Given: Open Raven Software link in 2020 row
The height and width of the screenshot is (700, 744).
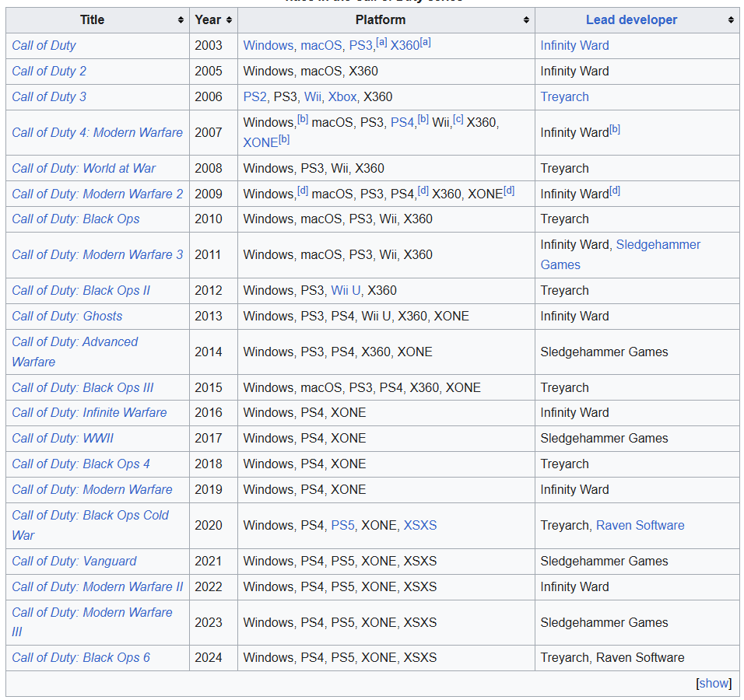Looking at the screenshot, I should point(640,526).
